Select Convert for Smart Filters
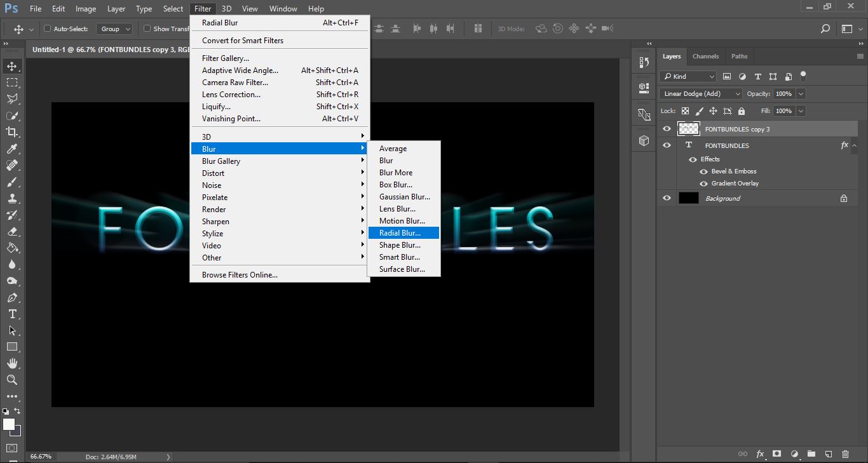The width and height of the screenshot is (868, 463). (x=280, y=41)
